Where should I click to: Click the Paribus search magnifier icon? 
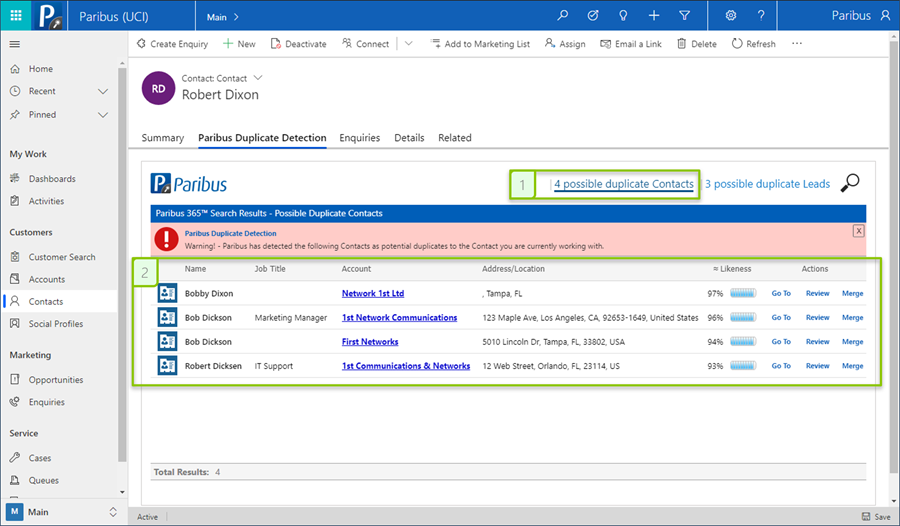click(850, 183)
